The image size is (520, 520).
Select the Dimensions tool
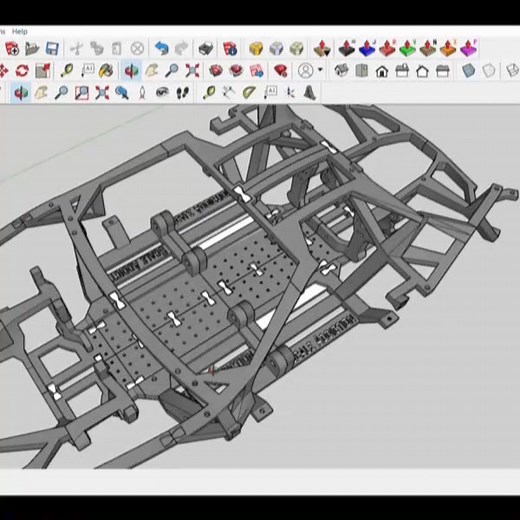point(229,93)
